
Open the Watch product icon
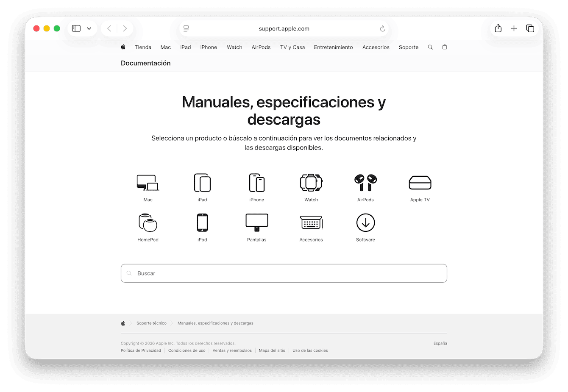tap(311, 183)
